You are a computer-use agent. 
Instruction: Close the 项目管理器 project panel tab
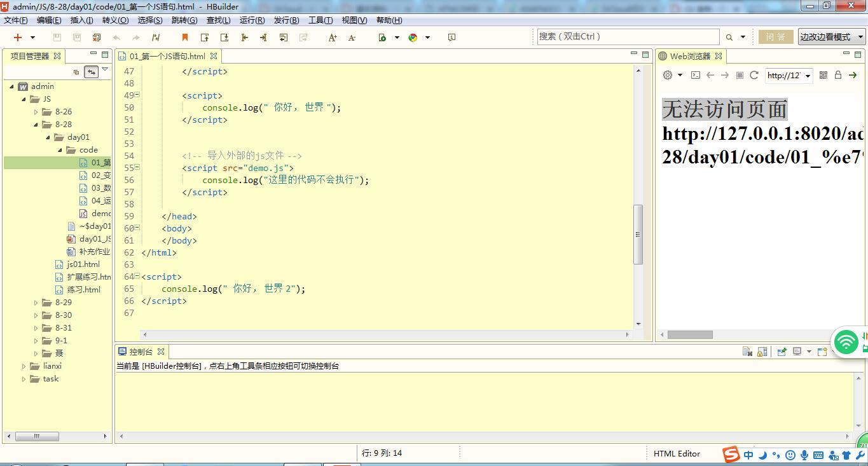tap(57, 56)
